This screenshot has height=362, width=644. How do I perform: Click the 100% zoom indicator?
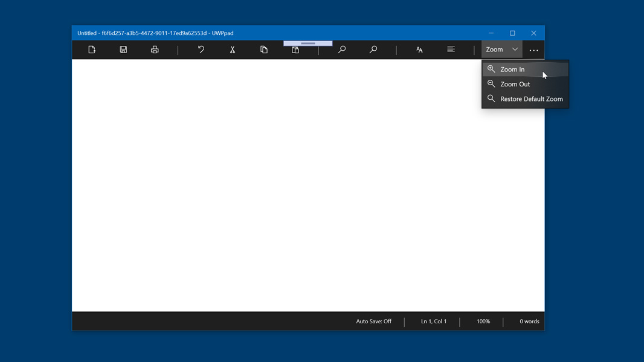click(483, 321)
